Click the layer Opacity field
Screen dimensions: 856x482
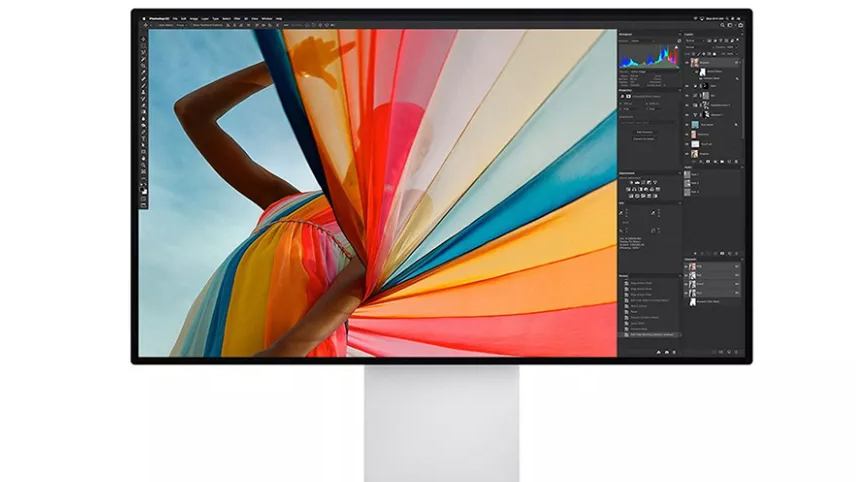732,47
